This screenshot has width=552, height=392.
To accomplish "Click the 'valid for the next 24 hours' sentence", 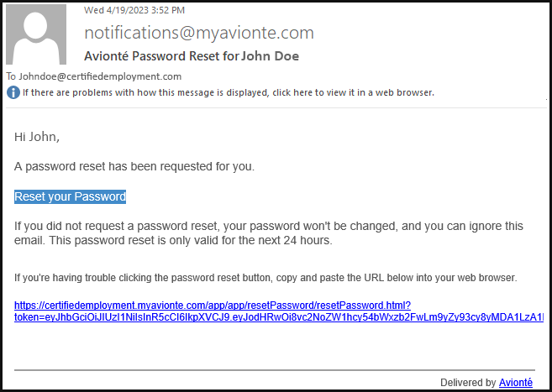I will 191,241.
